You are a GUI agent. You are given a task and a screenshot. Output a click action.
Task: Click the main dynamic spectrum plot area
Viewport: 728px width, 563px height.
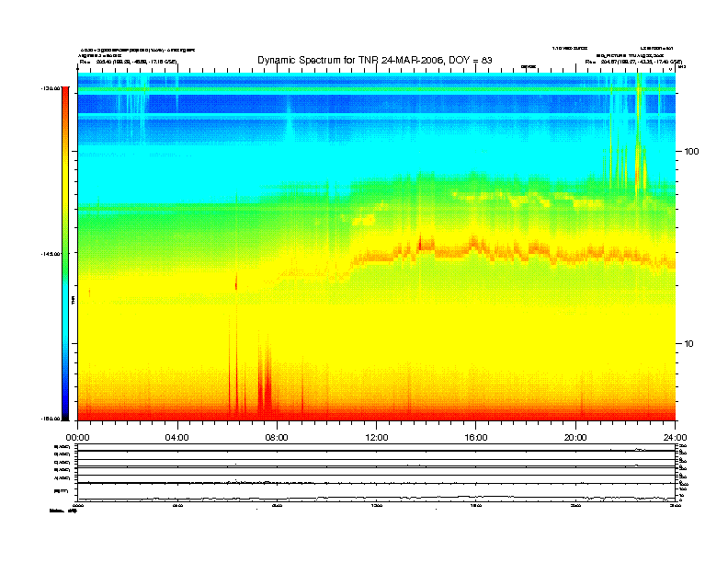pos(377,247)
